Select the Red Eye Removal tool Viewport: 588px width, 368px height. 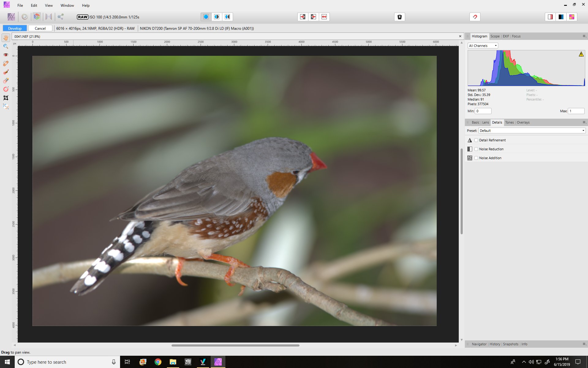coord(6,55)
